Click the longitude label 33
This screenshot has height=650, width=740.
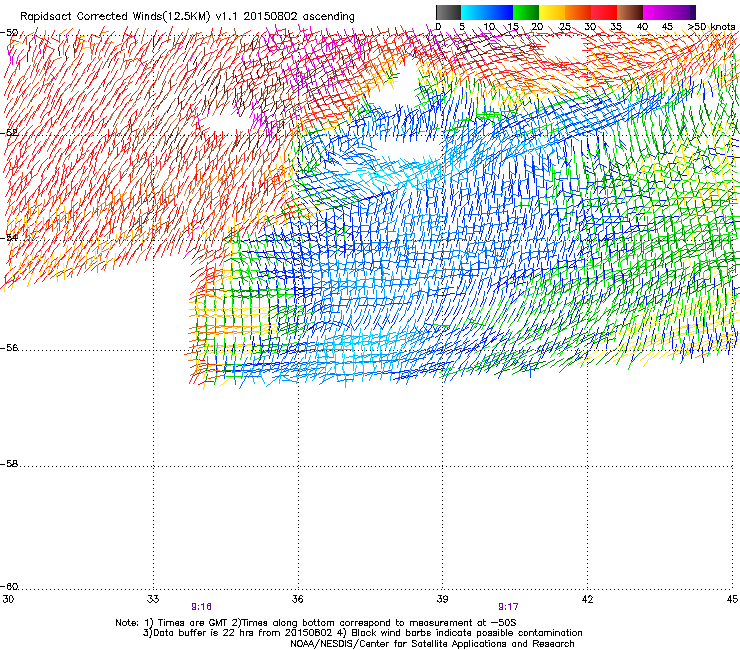(153, 599)
